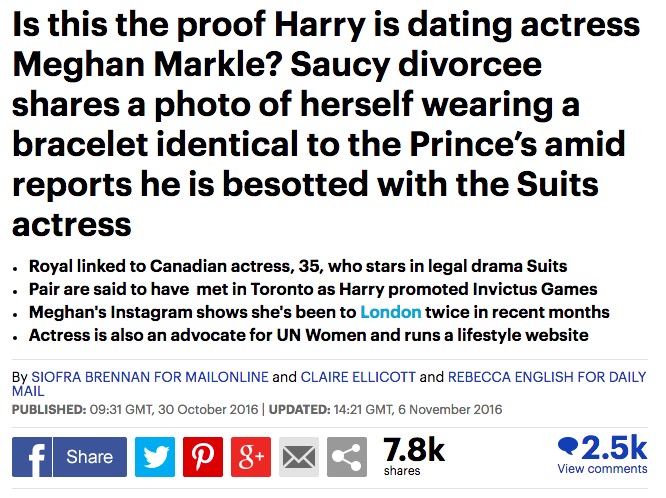Click the Facebook Share button label
This screenshot has width=666, height=498.
click(x=90, y=457)
